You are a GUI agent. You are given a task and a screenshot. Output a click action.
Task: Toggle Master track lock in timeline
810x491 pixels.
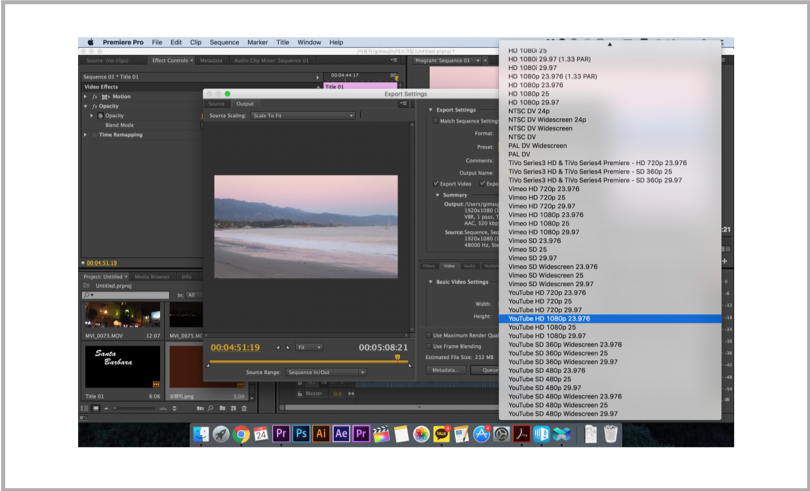point(300,393)
